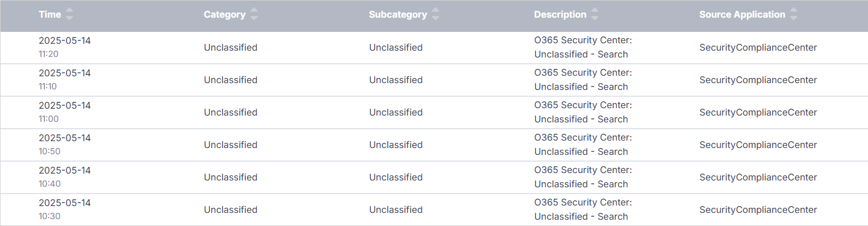Image resolution: width=868 pixels, height=226 pixels.
Task: Click Subcategory sort arrows icon
Action: (435, 15)
